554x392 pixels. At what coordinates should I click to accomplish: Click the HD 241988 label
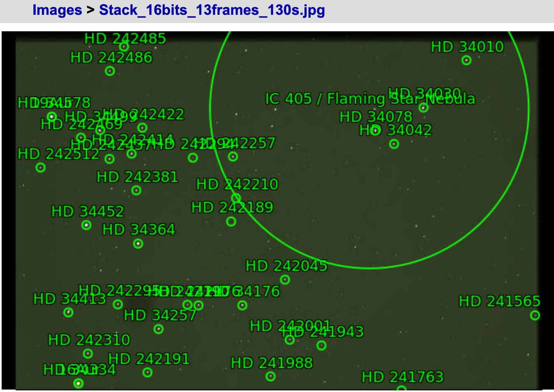tap(272, 363)
